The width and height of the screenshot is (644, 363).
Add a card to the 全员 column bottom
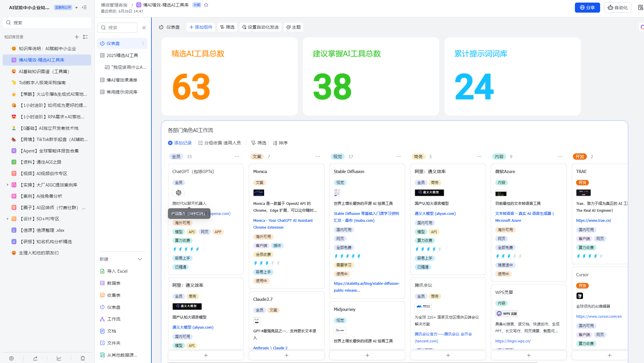(206, 355)
